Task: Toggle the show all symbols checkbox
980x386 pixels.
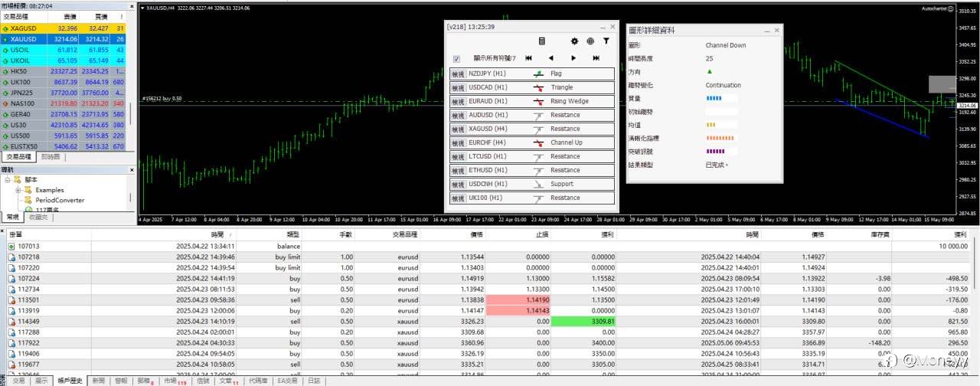Action: (456, 59)
